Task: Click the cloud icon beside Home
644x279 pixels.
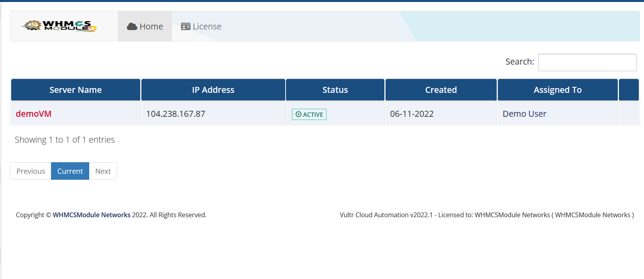Action: 132,27
